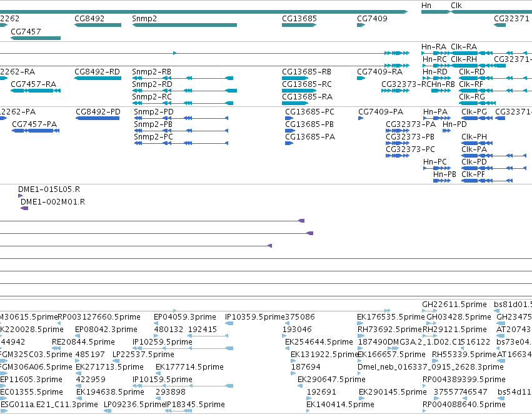Image resolution: width=532 pixels, height=414 pixels.
Task: Select transcript Hn-RA
Action: [434, 47]
